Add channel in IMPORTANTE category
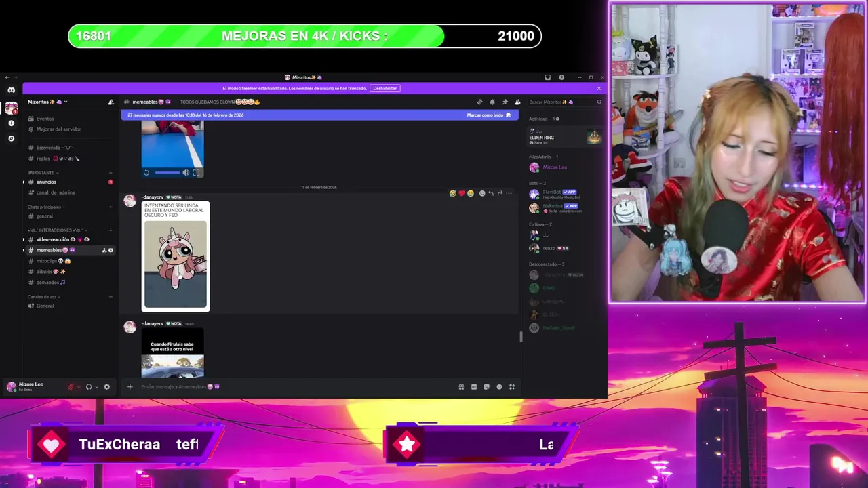Image resolution: width=868 pixels, height=488 pixels. pos(111,173)
